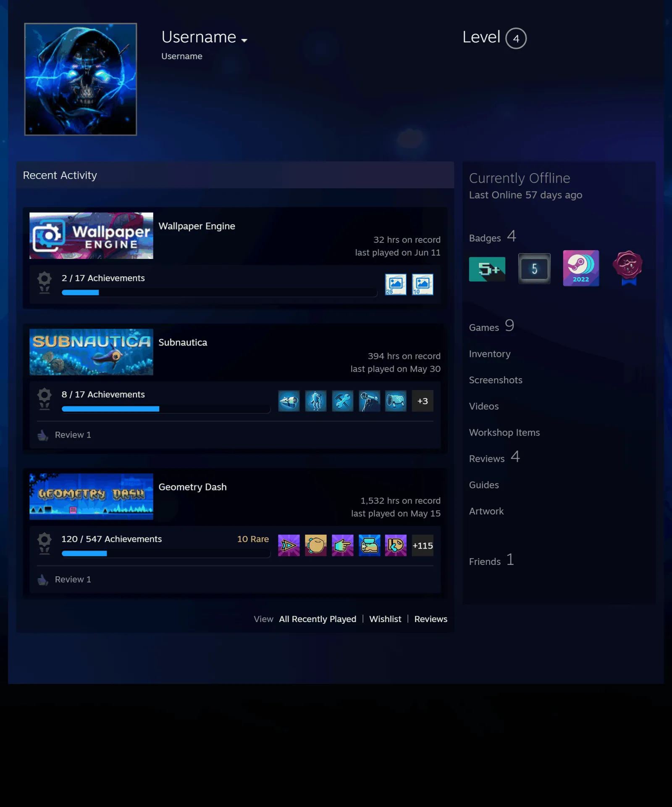This screenshot has height=807, width=672.
Task: Open the gray number 5 badge
Action: tap(534, 269)
